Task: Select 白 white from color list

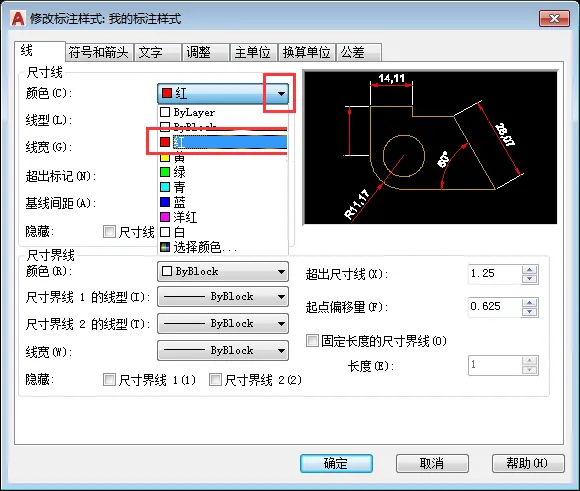Action: point(223,232)
